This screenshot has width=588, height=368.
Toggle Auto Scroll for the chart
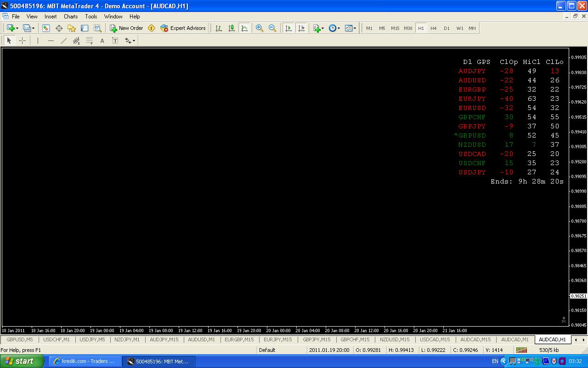(288, 28)
